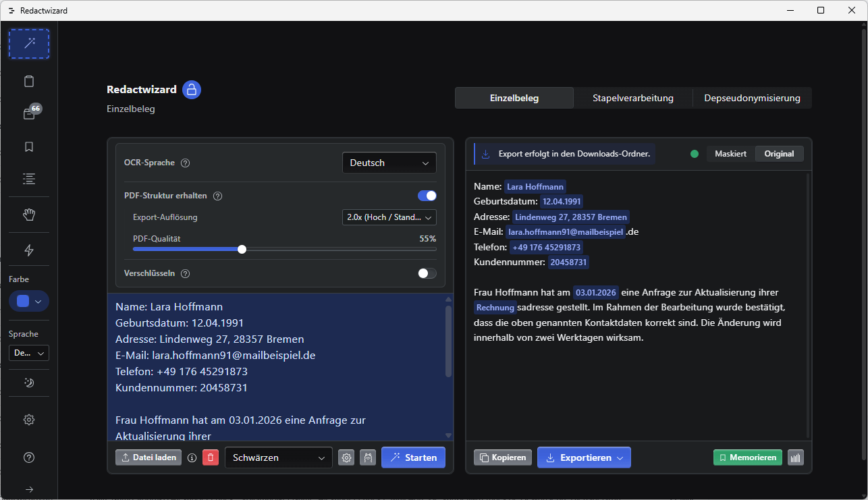The width and height of the screenshot is (868, 500).
Task: Click the info icon next to Datei laden
Action: 192,457
